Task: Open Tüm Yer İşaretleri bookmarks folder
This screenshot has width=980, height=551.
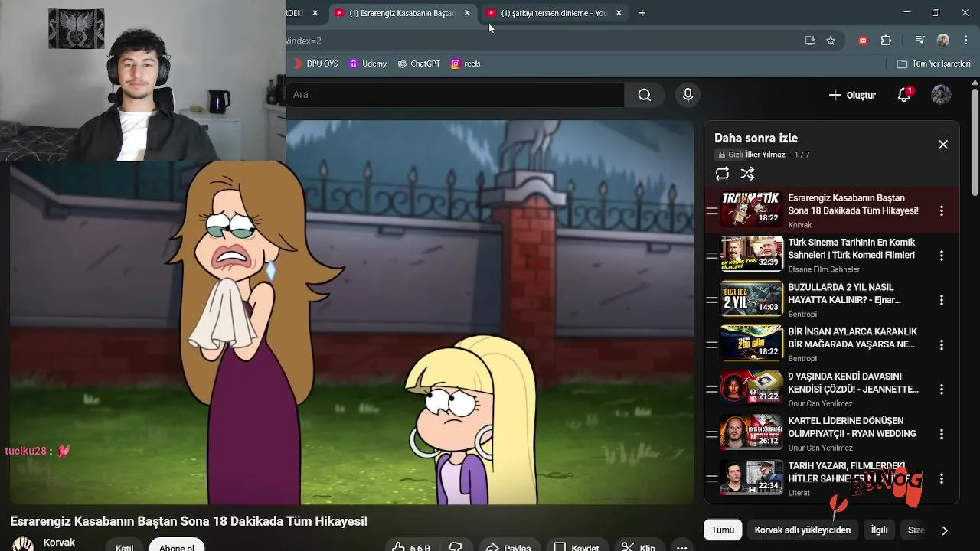Action: tap(933, 64)
